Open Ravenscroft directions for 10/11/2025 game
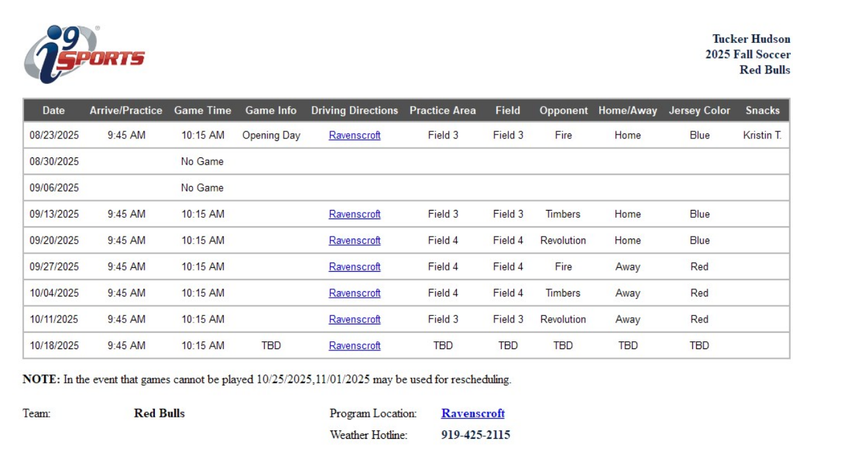The image size is (868, 457). [355, 320]
